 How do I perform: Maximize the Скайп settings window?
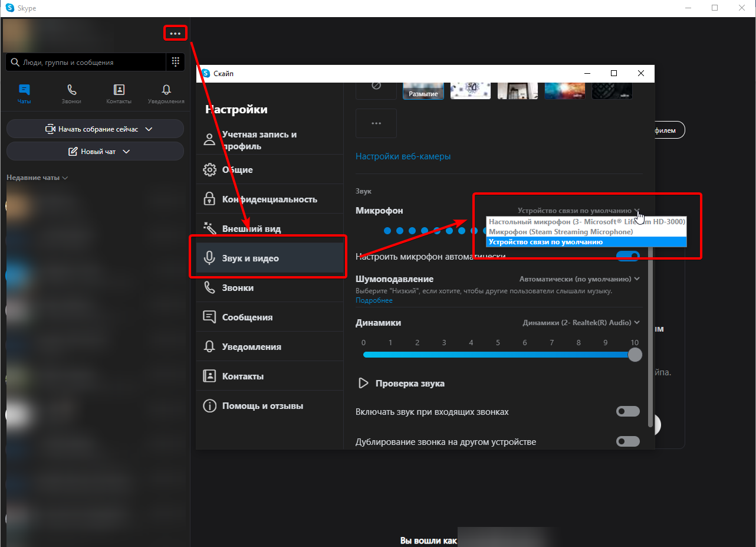pos(613,74)
